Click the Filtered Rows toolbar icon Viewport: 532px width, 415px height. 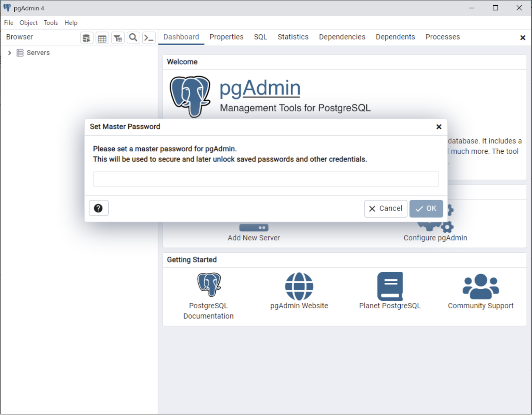point(118,38)
